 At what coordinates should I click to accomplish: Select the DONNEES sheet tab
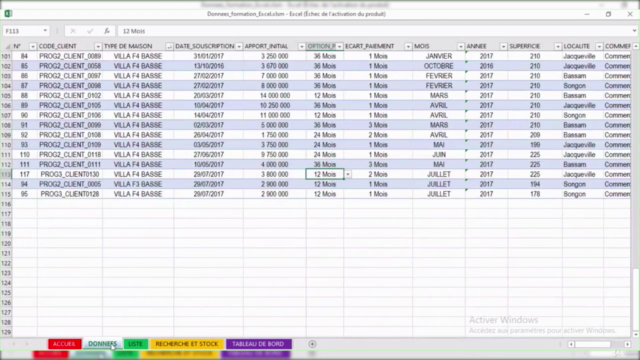click(x=102, y=344)
